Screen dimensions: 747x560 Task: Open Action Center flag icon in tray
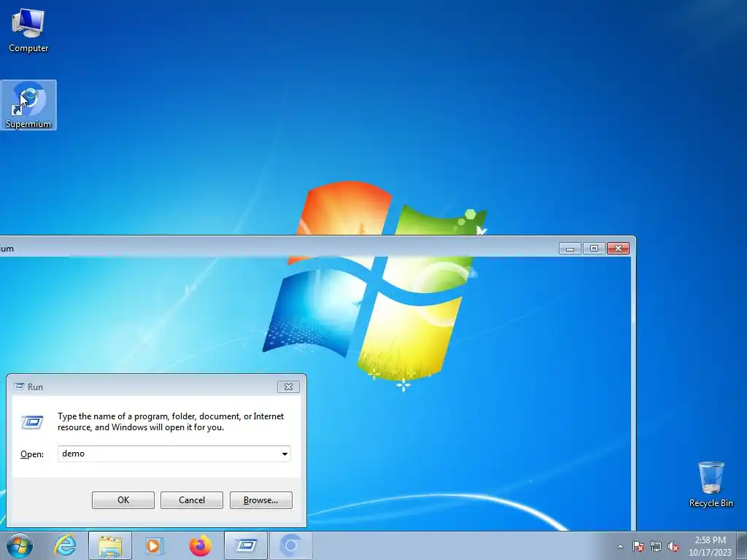pyautogui.click(x=638, y=546)
